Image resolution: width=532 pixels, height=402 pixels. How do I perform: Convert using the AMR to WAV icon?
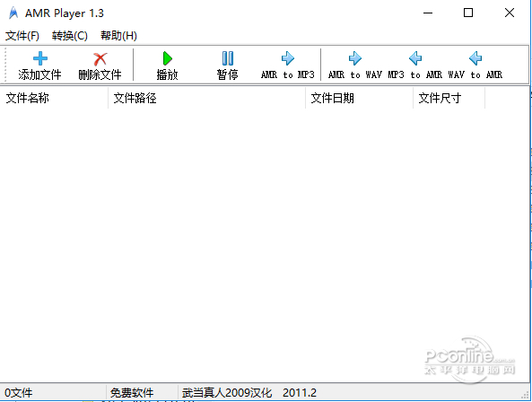pos(355,58)
